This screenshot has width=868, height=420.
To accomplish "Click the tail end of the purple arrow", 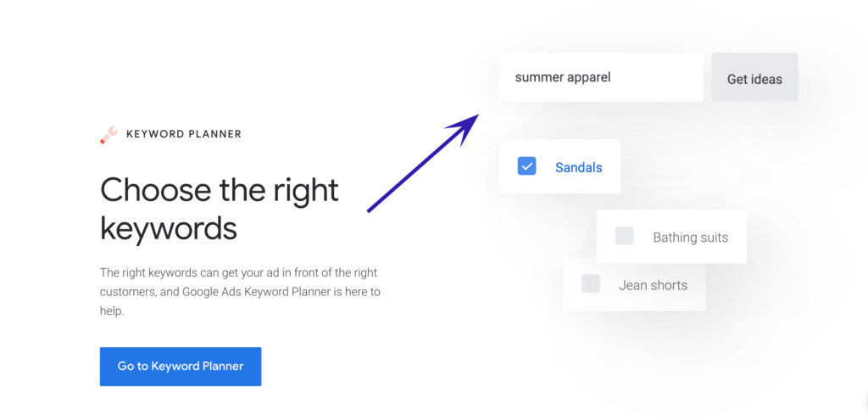I will pos(371,209).
